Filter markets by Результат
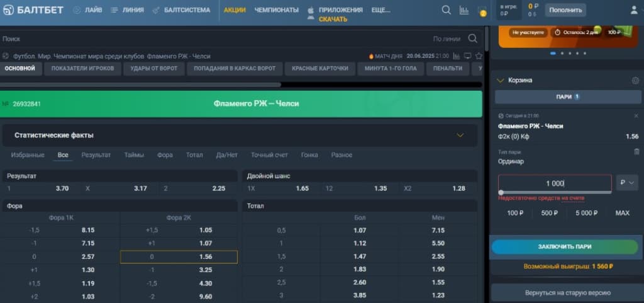 [x=96, y=156]
